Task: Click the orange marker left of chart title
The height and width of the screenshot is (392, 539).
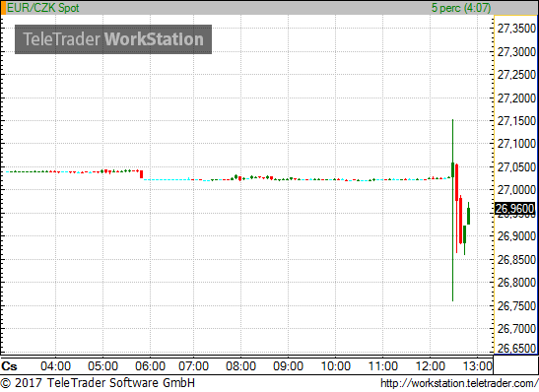Action: (3, 8)
